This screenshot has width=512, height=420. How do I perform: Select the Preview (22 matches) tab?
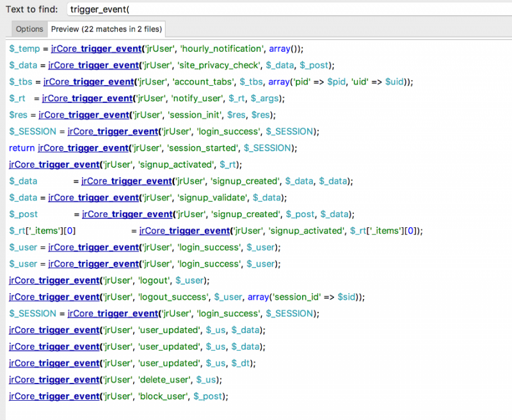coord(107,29)
